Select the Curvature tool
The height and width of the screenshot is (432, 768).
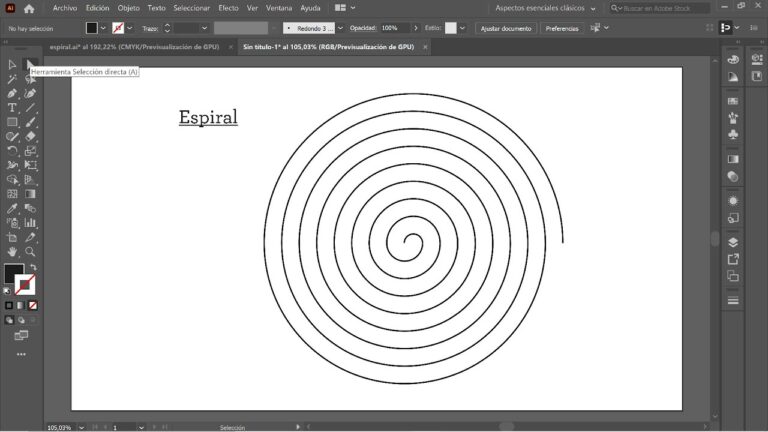[x=30, y=94]
